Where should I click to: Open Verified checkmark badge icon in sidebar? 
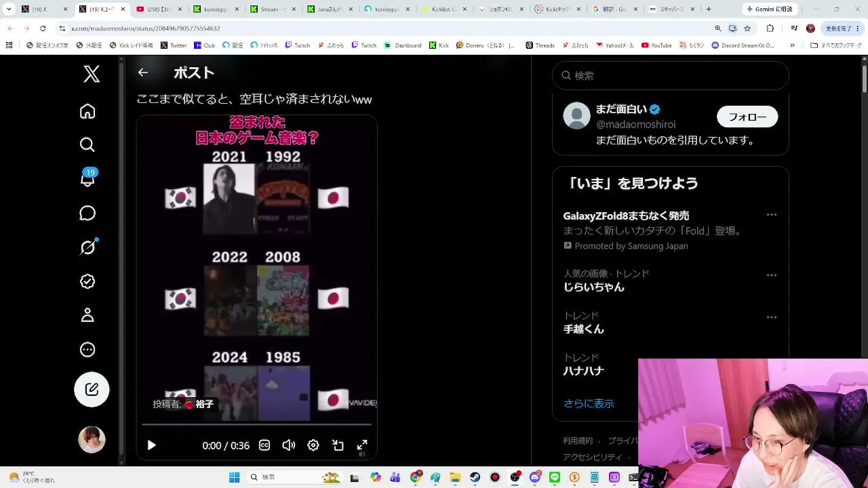[x=87, y=281]
